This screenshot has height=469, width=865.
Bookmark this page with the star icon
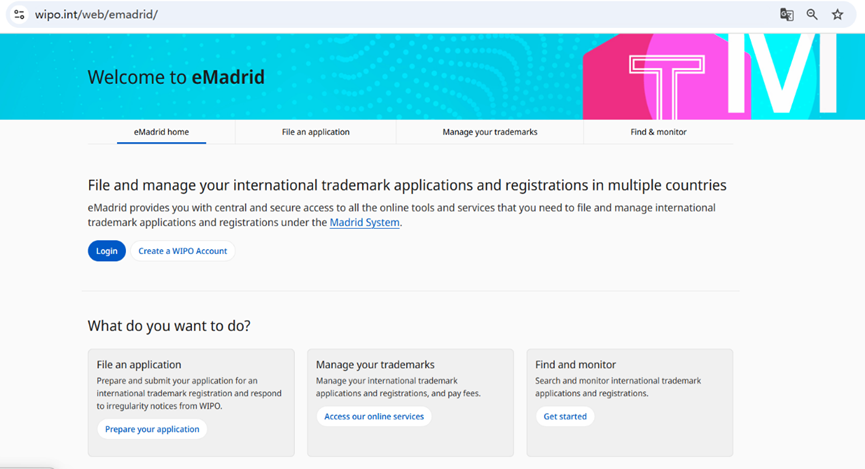pyautogui.click(x=837, y=14)
